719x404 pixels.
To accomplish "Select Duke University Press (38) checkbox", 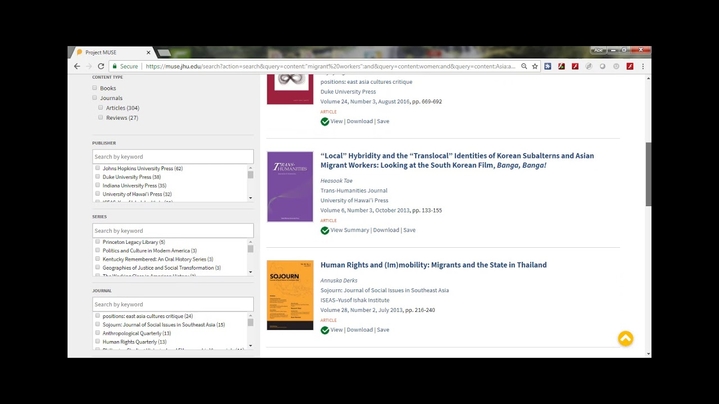I will point(97,177).
